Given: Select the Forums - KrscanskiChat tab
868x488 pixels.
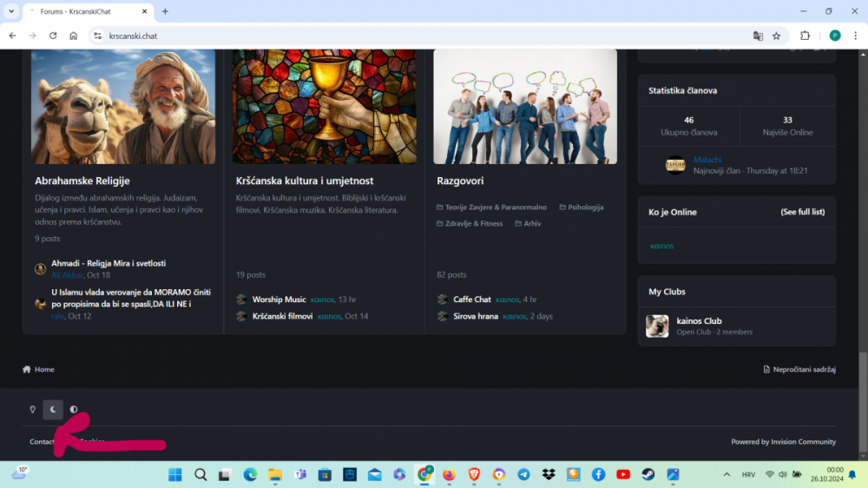Looking at the screenshot, I should tap(82, 11).
